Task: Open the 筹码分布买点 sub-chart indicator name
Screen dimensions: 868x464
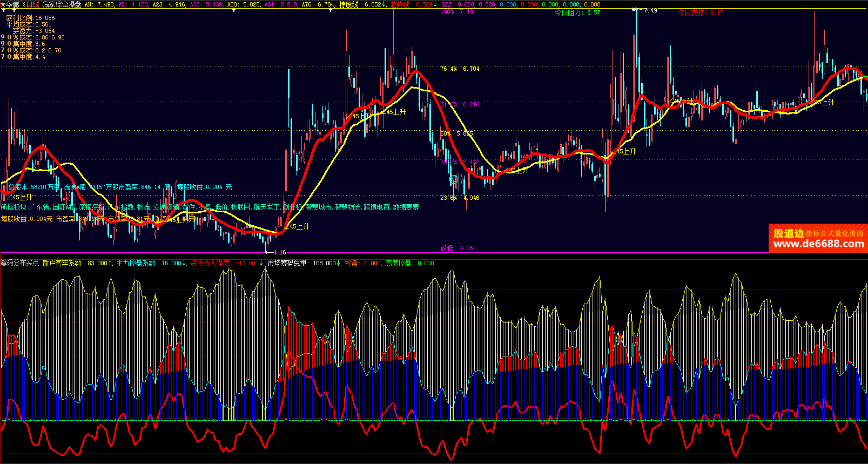Action: click(20, 263)
